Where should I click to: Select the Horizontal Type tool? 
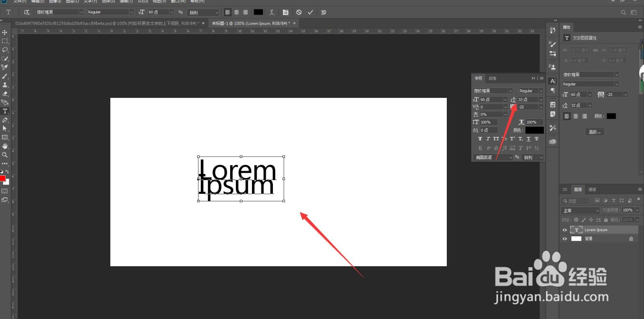point(5,111)
